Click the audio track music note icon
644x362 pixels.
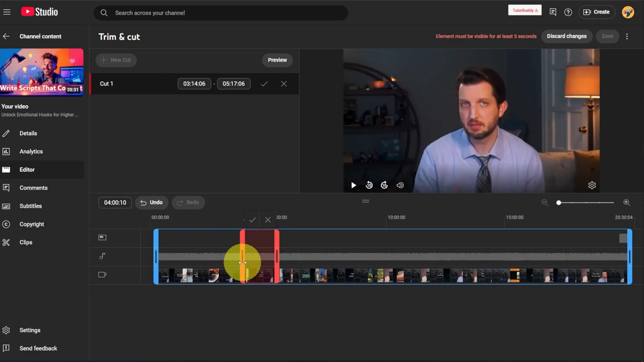[102, 256]
